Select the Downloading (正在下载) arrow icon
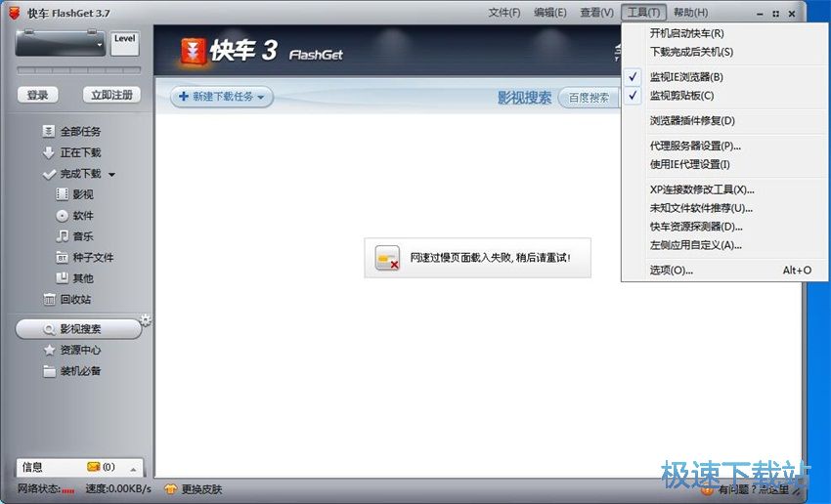The width and height of the screenshot is (831, 504). [48, 152]
